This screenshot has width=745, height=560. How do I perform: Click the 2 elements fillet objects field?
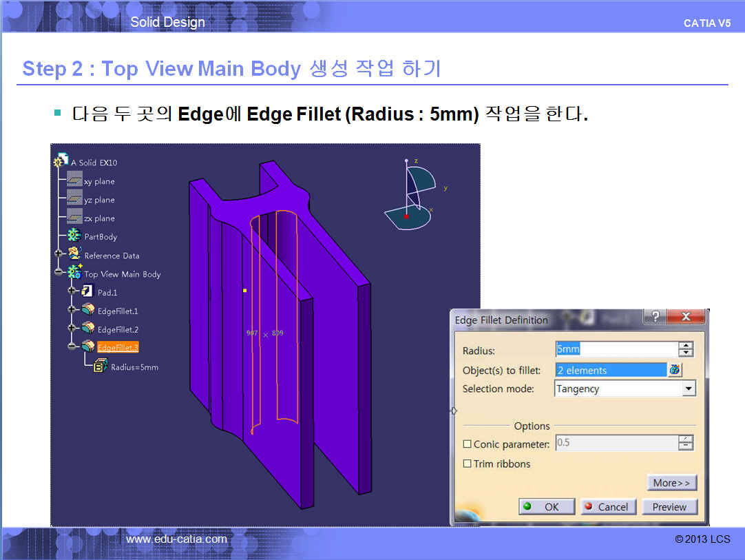(611, 370)
